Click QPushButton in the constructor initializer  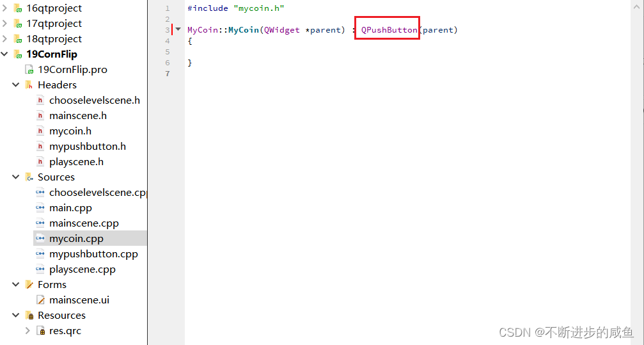(x=389, y=29)
